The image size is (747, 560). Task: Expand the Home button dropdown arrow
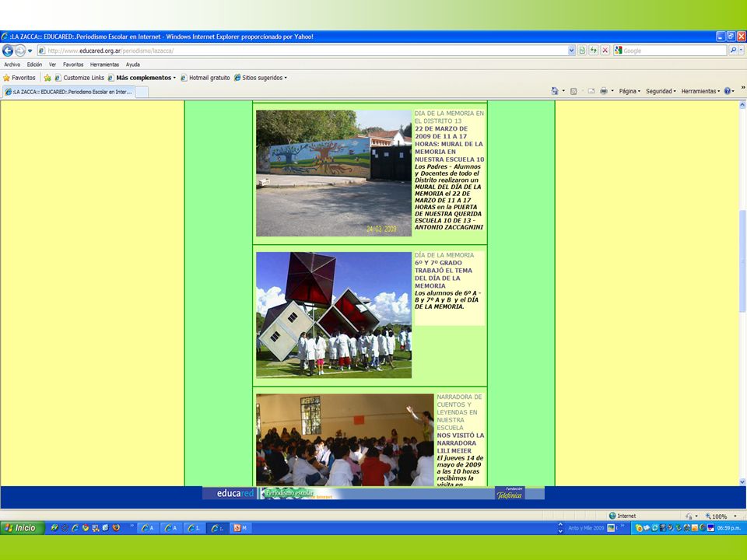pos(563,91)
